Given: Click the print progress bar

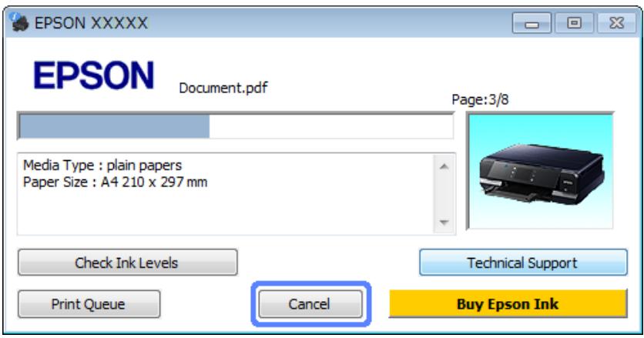Looking at the screenshot, I should tap(236, 127).
